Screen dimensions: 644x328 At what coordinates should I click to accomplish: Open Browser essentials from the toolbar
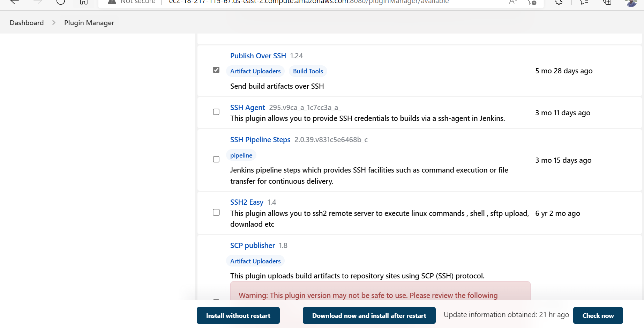click(558, 2)
